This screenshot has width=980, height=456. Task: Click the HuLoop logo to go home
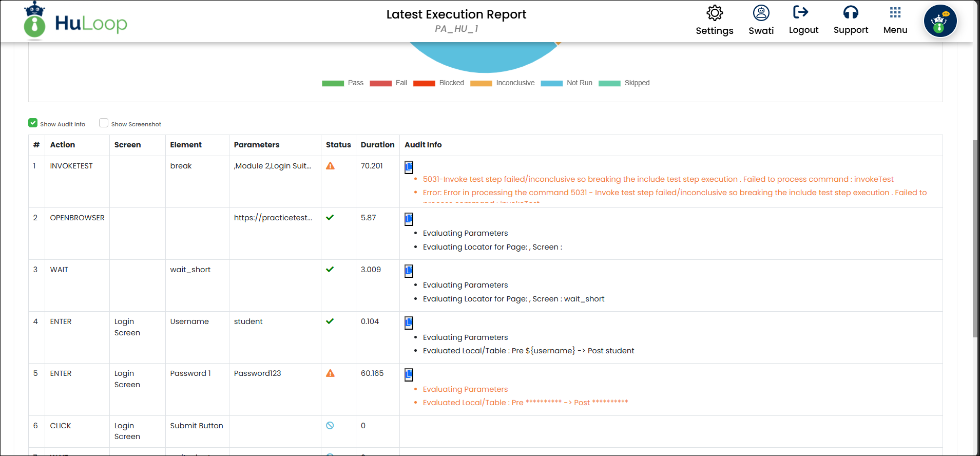coord(76,23)
